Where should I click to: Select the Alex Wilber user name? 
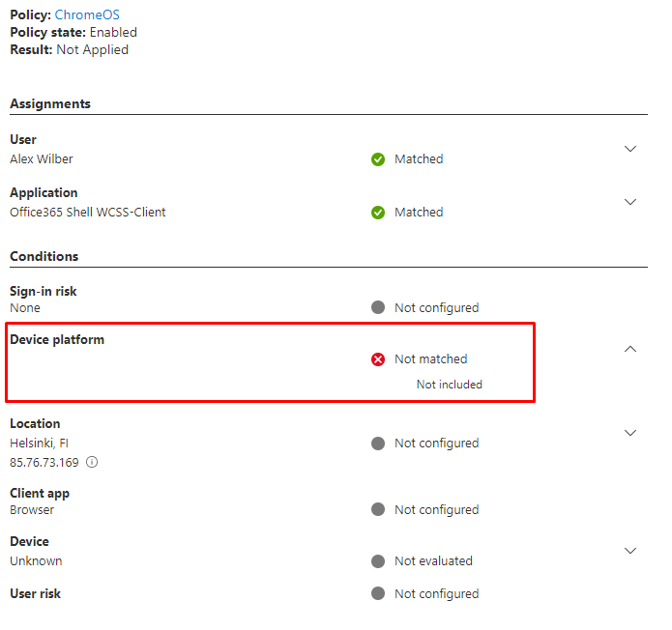pyautogui.click(x=42, y=159)
